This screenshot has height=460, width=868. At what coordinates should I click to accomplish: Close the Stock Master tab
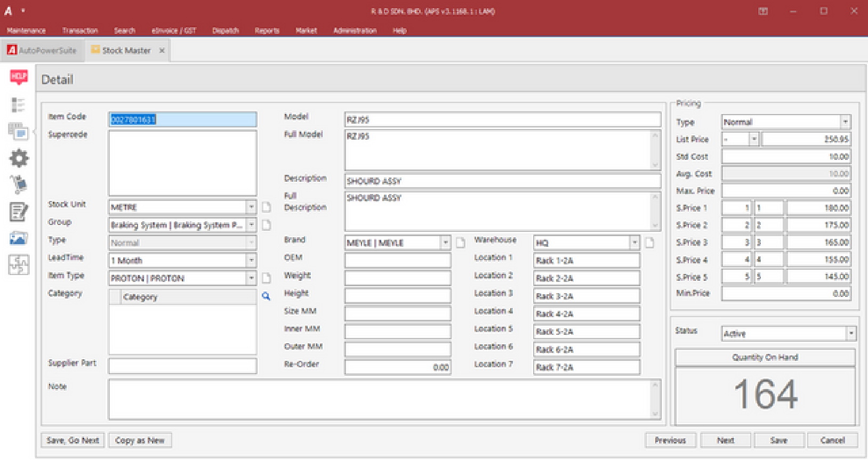pyautogui.click(x=162, y=51)
